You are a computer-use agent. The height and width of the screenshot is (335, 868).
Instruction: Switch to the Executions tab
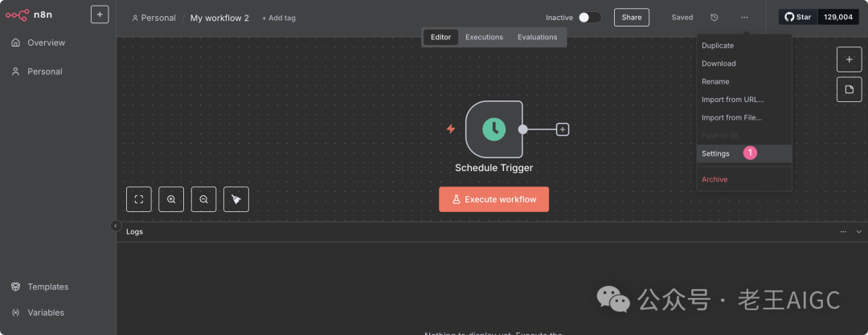485,37
